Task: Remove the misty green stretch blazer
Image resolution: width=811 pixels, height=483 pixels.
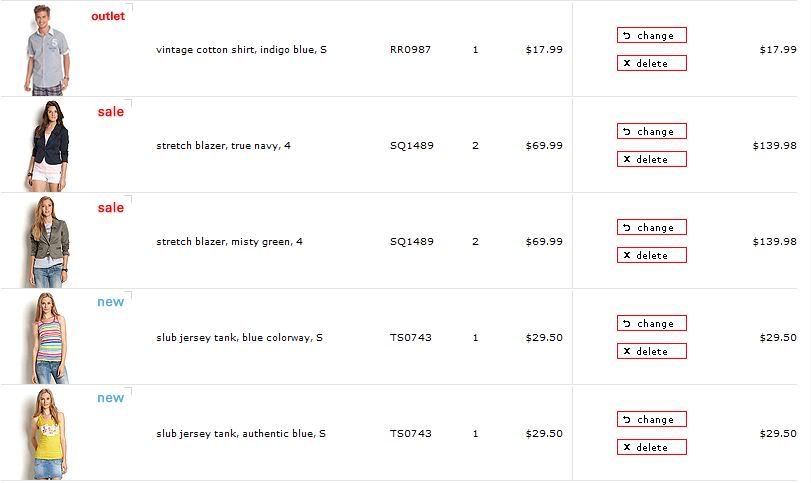Action: pyautogui.click(x=652, y=255)
